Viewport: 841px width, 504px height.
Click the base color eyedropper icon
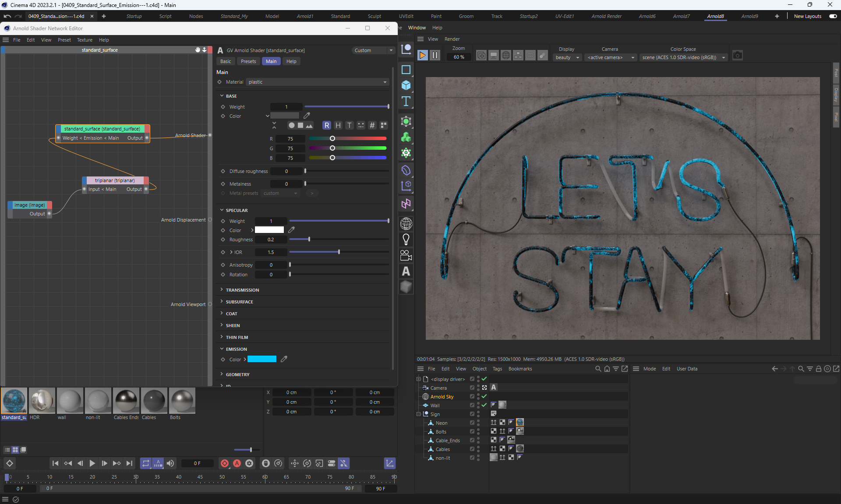[307, 116]
